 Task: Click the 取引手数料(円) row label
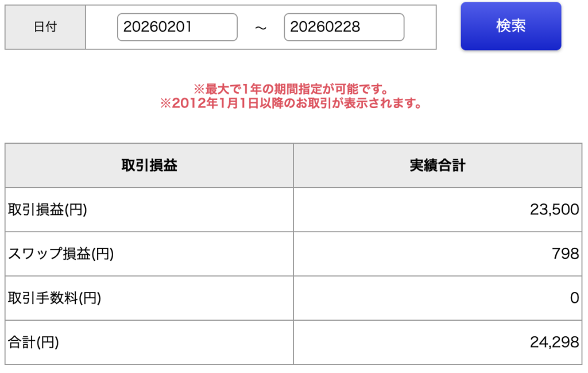(54, 298)
